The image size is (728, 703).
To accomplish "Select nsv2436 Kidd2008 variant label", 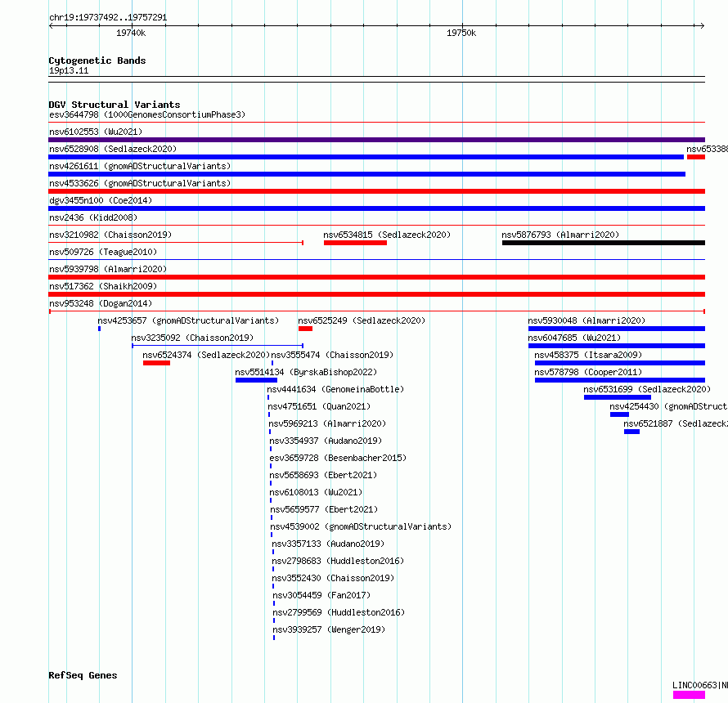I will click(93, 217).
